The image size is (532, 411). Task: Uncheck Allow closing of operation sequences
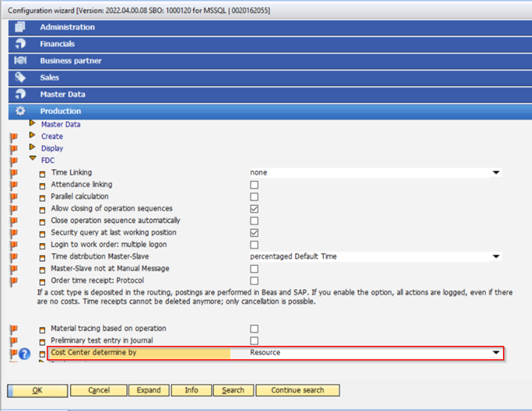click(x=254, y=209)
